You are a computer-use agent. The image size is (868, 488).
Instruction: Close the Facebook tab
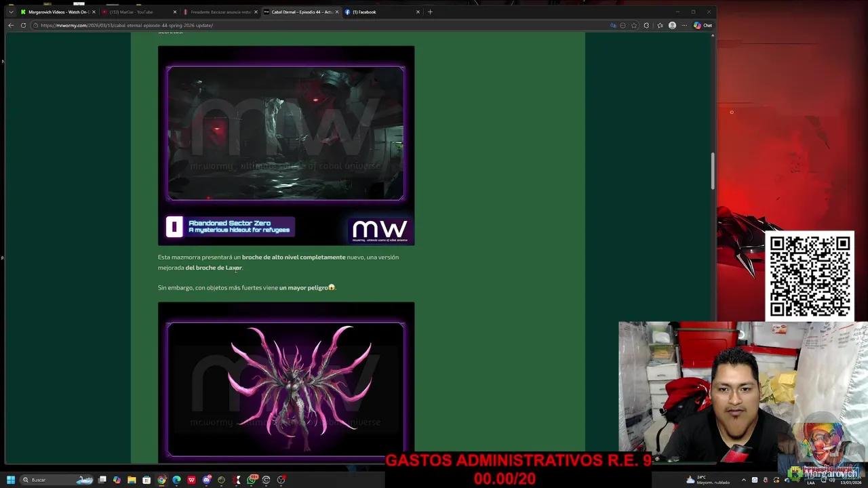[x=418, y=12]
